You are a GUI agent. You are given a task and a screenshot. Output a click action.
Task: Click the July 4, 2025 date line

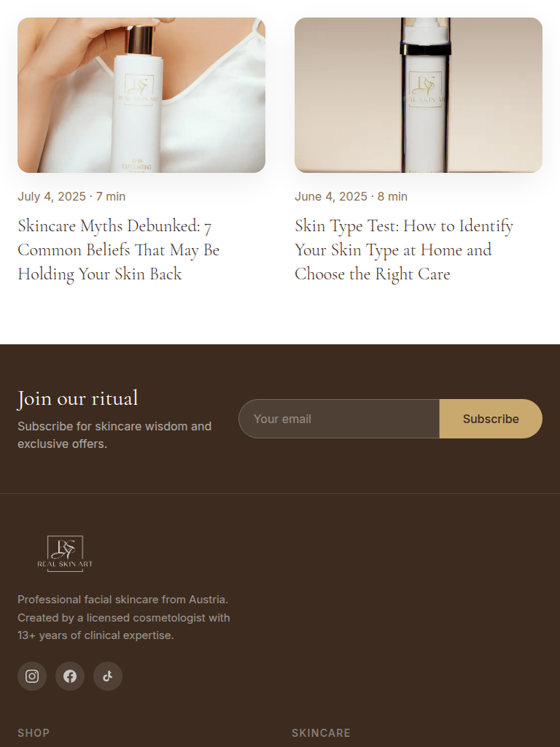71,196
